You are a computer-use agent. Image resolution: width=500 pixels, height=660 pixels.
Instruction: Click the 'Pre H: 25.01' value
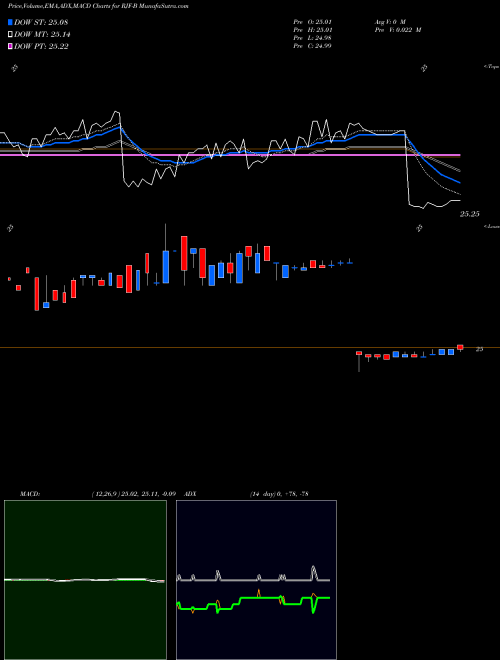314,30
